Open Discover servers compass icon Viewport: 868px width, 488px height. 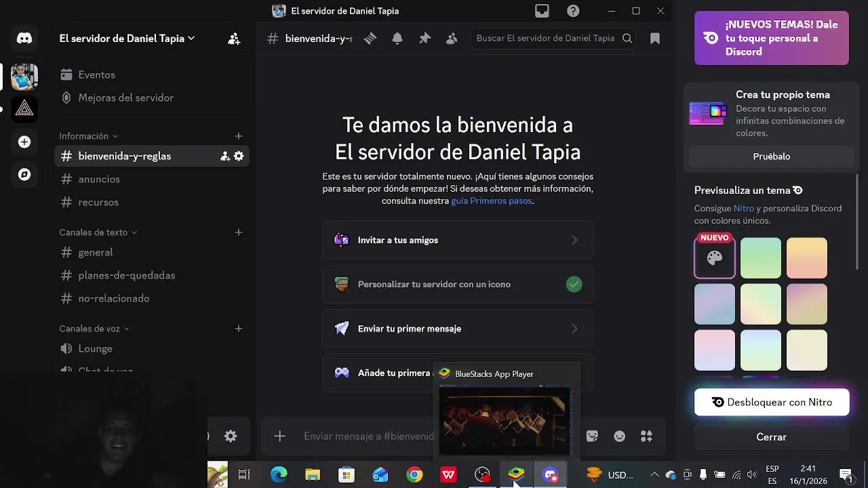(24, 175)
